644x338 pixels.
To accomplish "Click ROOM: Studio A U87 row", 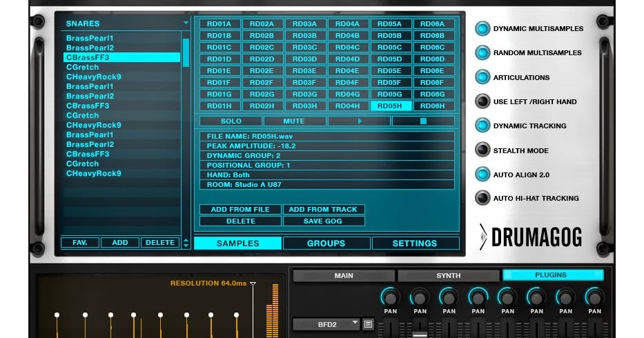I will pyautogui.click(x=327, y=184).
